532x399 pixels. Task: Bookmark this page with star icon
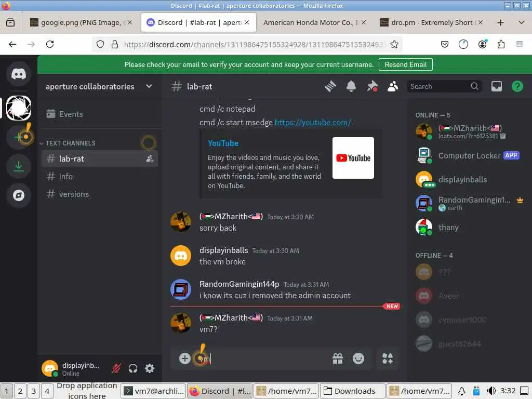point(394,45)
